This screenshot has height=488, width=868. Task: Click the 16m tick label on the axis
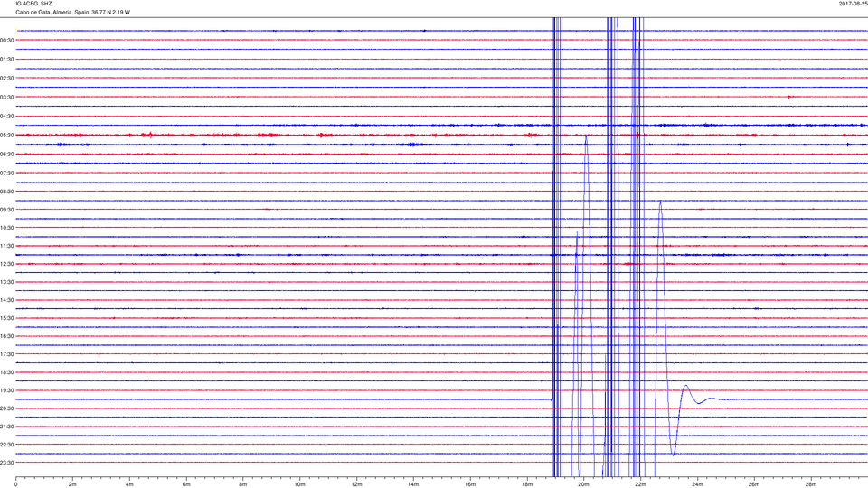click(x=470, y=484)
